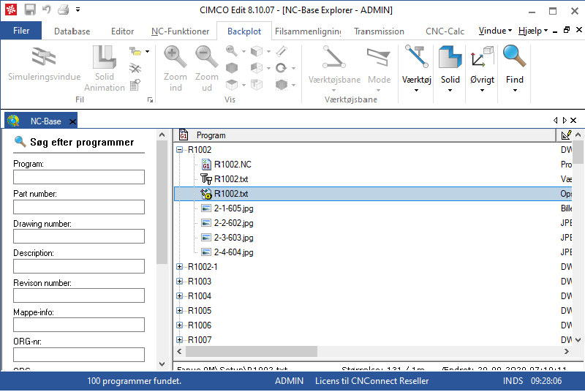The image size is (585, 392).
Task: Select the R1002.NC program file
Action: point(232,165)
